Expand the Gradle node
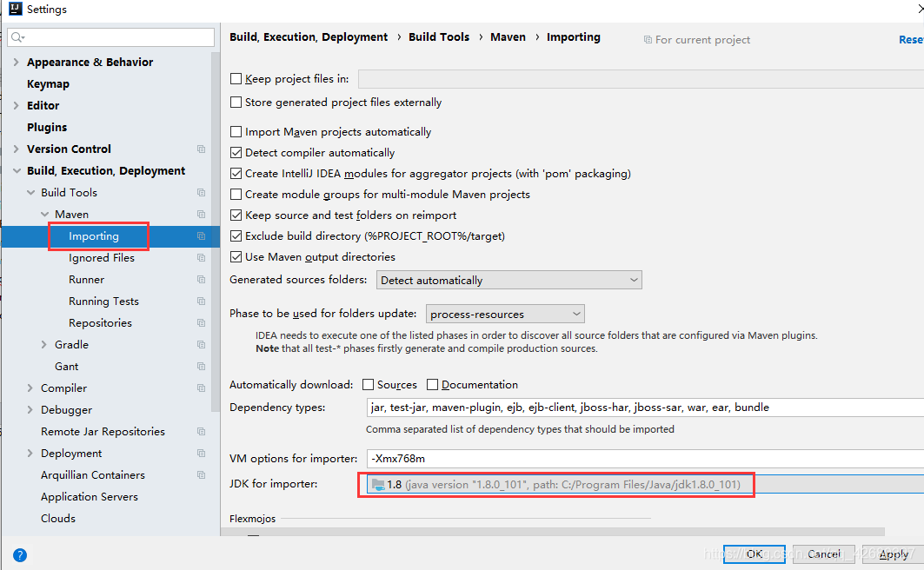This screenshot has height=570, width=924. pos(44,344)
